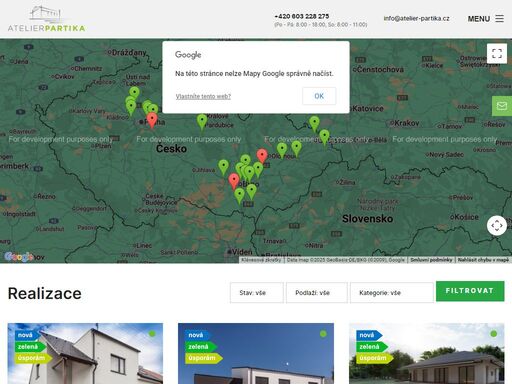The width and height of the screenshot is (512, 384).
Task: Click 'Smluvní podmínky' map link
Action: click(x=431, y=260)
